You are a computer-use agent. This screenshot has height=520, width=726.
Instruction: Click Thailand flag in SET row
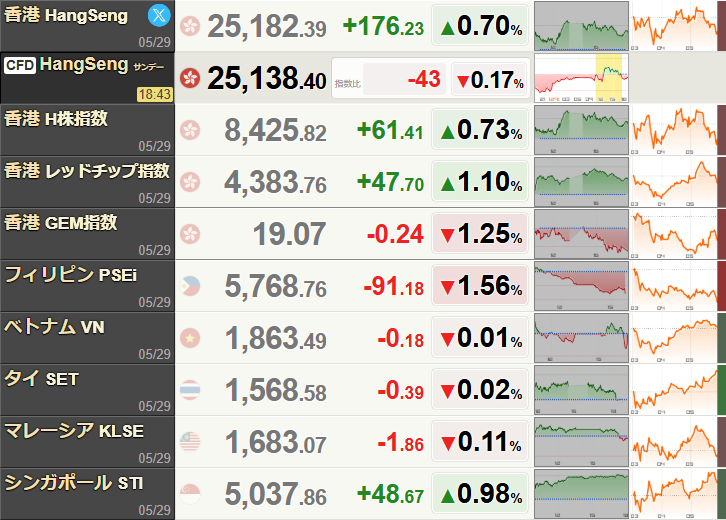click(190, 389)
